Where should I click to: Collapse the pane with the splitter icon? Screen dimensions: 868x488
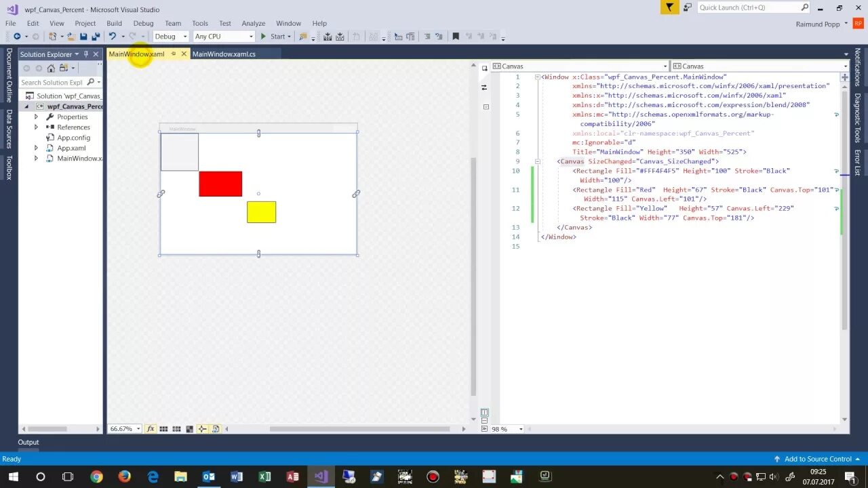(484, 429)
